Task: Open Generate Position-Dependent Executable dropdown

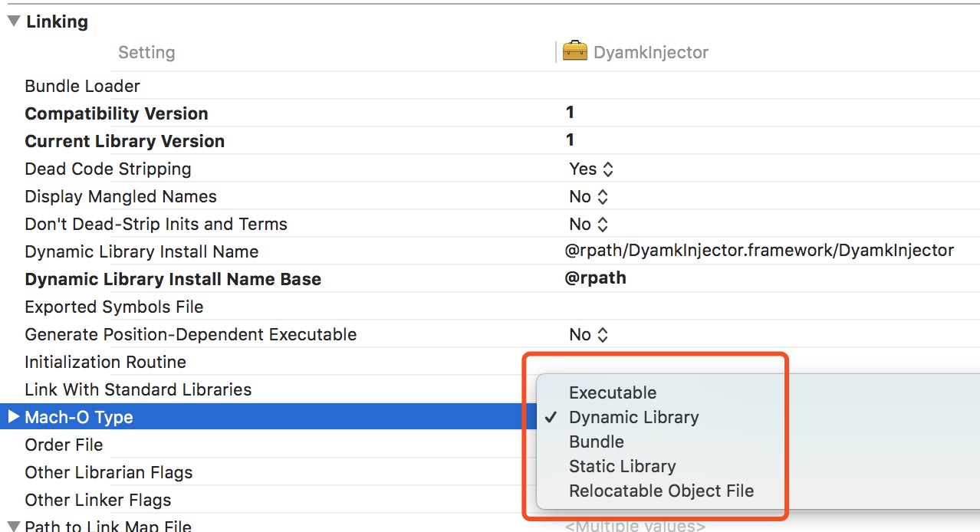Action: click(x=589, y=334)
